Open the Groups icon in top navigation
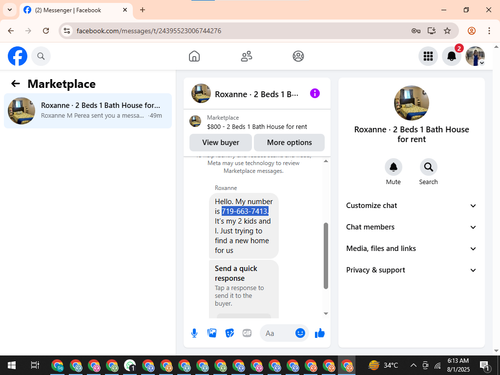Viewport: 500px width, 375px height. coord(298,56)
